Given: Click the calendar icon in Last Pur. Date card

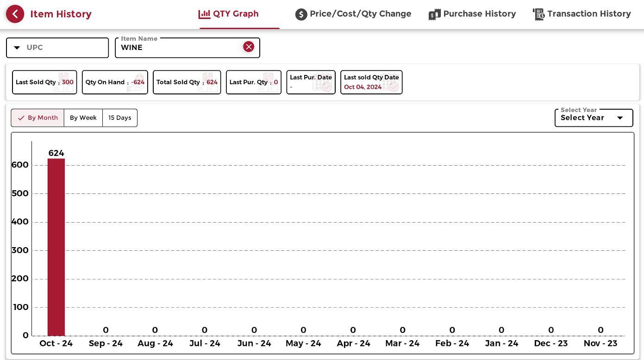Looking at the screenshot, I should [x=323, y=83].
